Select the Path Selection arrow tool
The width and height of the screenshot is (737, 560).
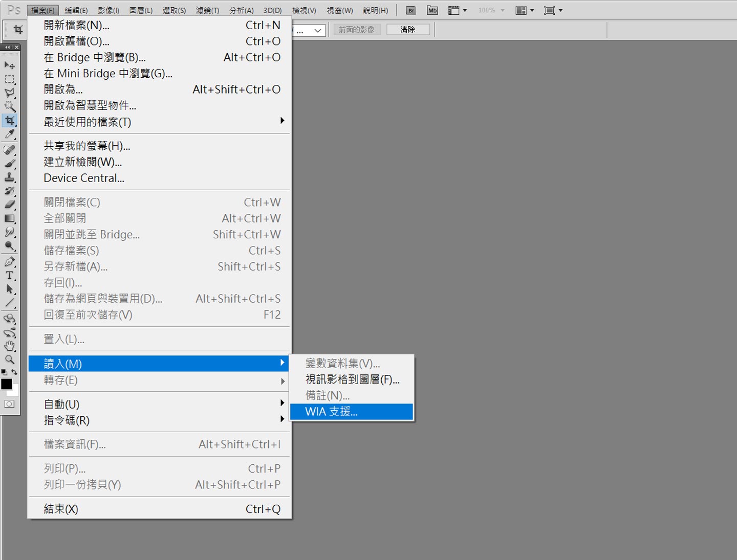click(x=10, y=289)
